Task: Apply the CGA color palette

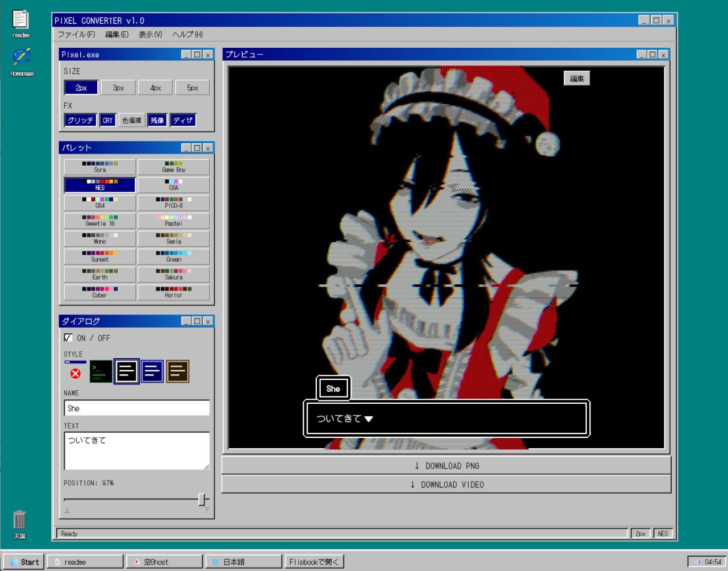Action: tap(173, 185)
